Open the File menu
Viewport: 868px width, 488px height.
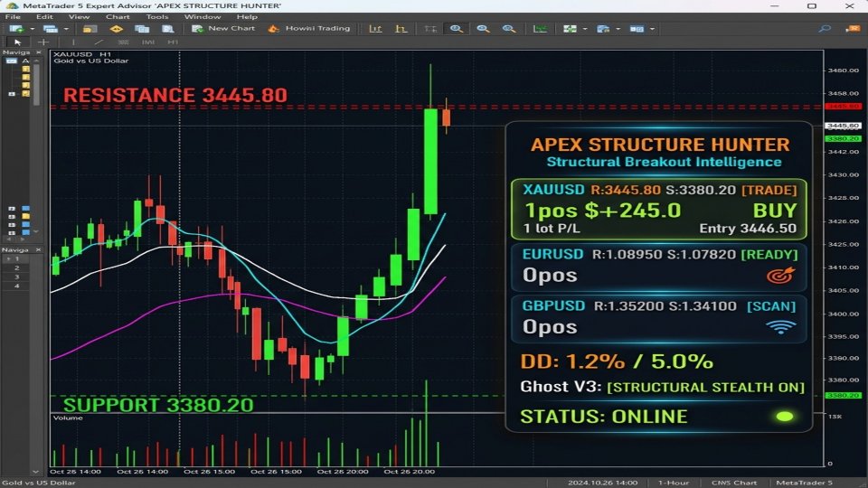click(12, 16)
